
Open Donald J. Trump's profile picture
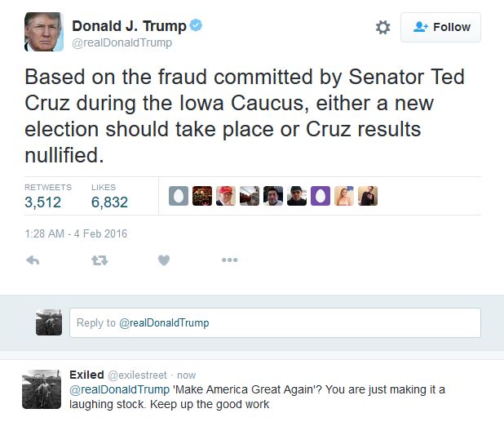(x=42, y=33)
